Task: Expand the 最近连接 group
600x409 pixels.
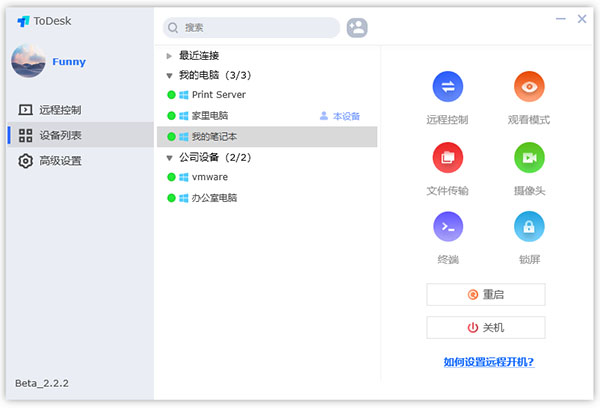Action: click(x=170, y=56)
